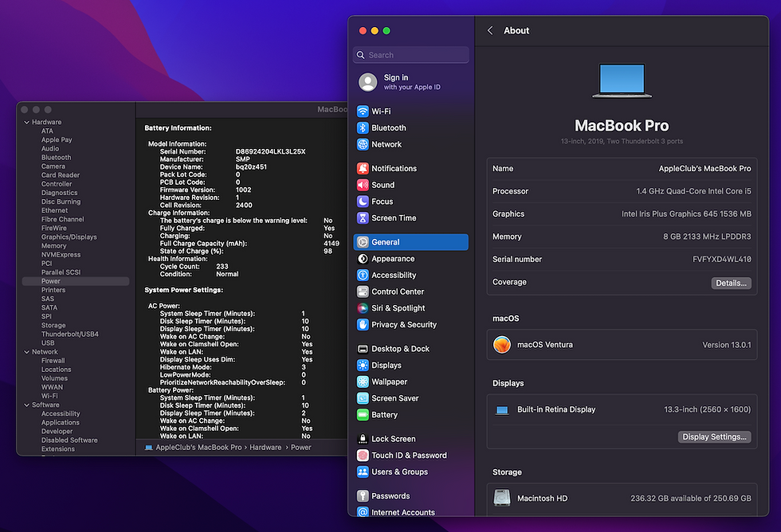Select Thunderbolt/USB4 in System Information sidebar
Screen dimensions: 781x532
point(70,334)
